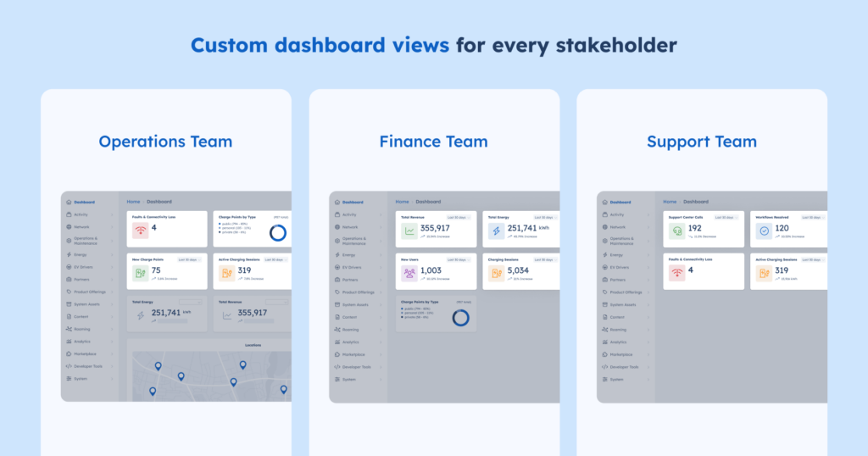Click the Support Team heading
Screen dimensions: 868x456
702,142
